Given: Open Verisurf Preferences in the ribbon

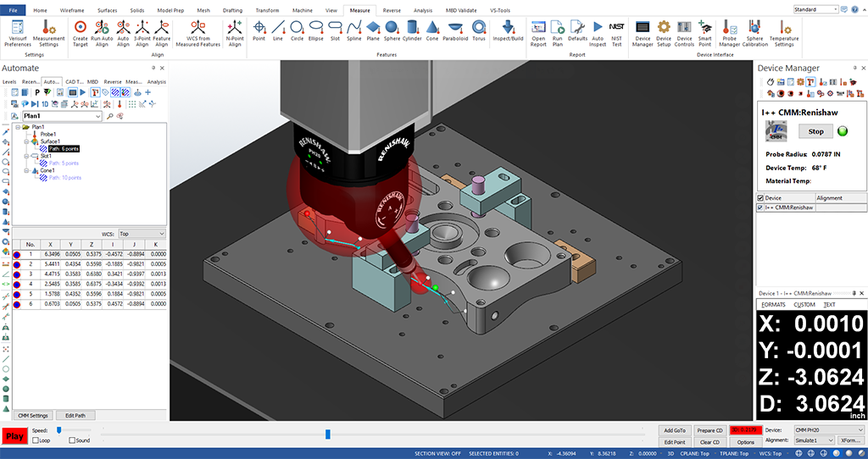Looking at the screenshot, I should pos(18,33).
